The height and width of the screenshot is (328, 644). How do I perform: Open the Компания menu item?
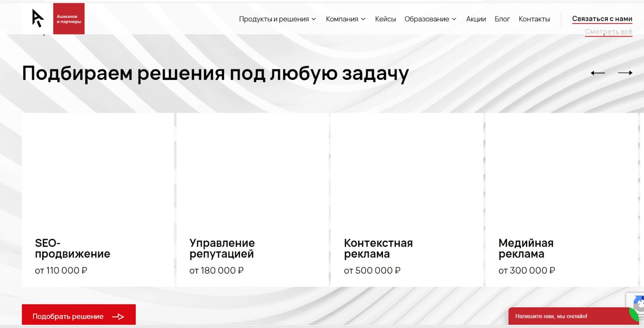342,19
